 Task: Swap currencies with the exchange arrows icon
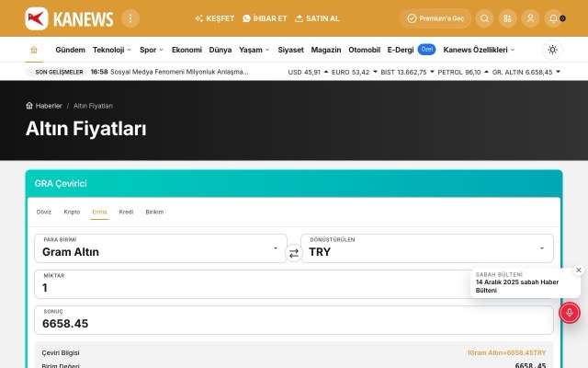pyautogui.click(x=294, y=254)
